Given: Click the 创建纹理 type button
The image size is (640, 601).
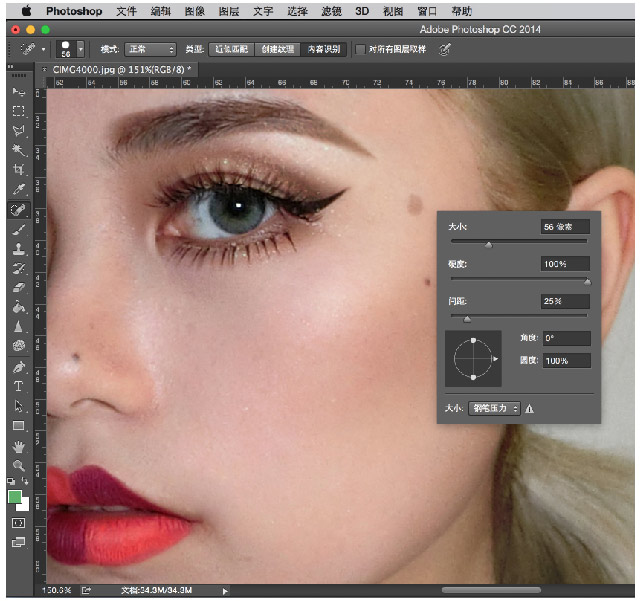Looking at the screenshot, I should [x=277, y=49].
